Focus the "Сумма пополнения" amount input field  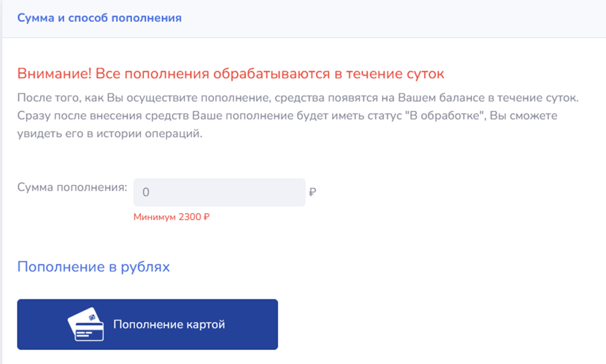pyautogui.click(x=219, y=193)
